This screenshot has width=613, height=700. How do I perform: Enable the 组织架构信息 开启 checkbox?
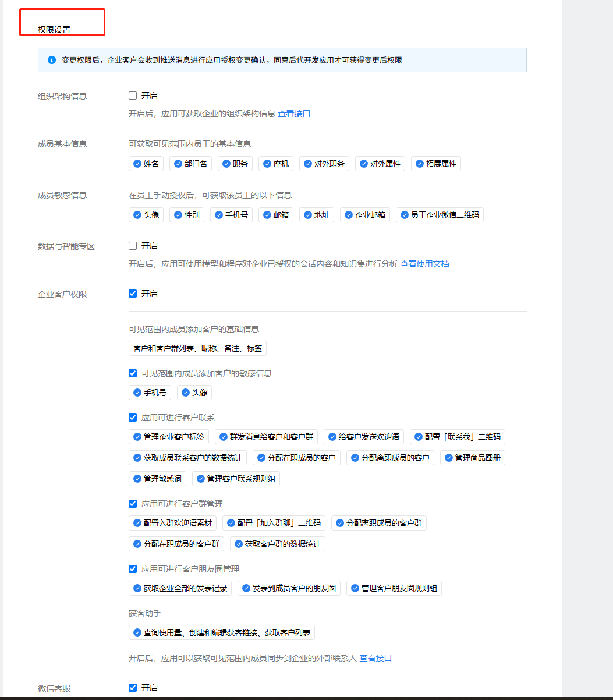(x=133, y=96)
